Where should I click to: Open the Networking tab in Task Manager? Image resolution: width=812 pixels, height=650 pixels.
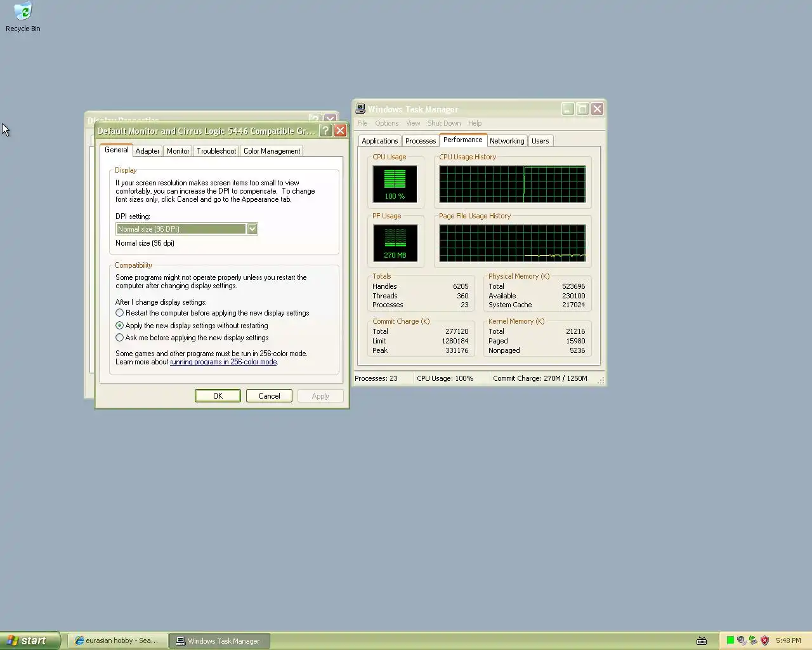[x=507, y=141]
